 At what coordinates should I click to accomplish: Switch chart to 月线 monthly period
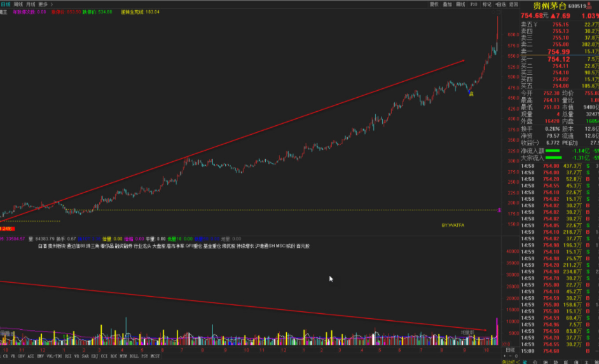click(31, 4)
